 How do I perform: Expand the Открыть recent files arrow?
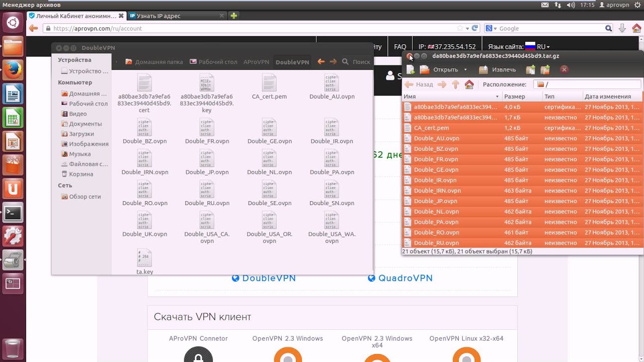[x=465, y=70]
